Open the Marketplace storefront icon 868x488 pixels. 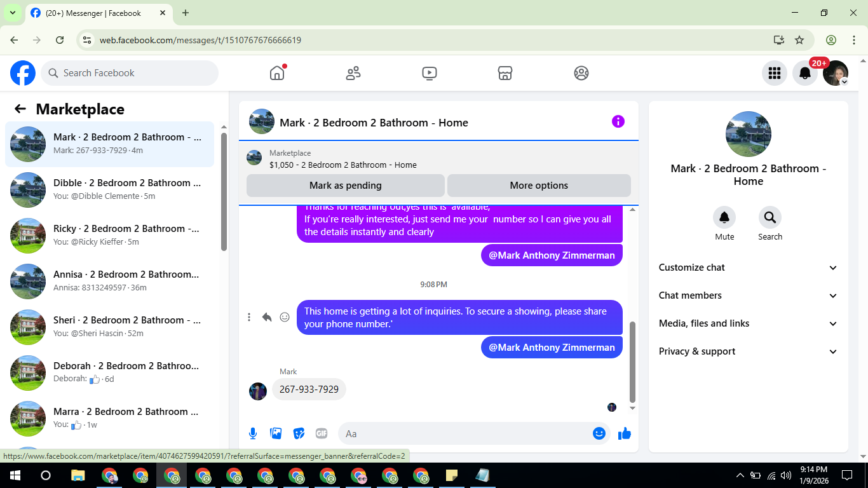pyautogui.click(x=505, y=73)
